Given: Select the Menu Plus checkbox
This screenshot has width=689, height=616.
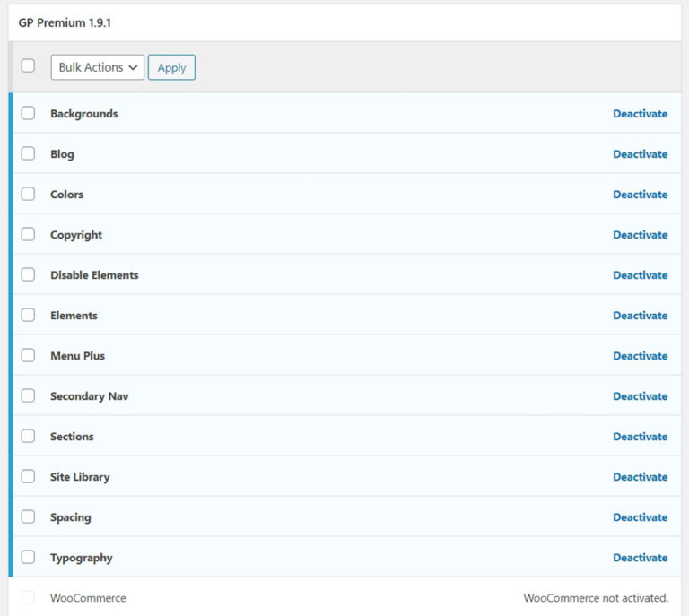Looking at the screenshot, I should tap(28, 356).
